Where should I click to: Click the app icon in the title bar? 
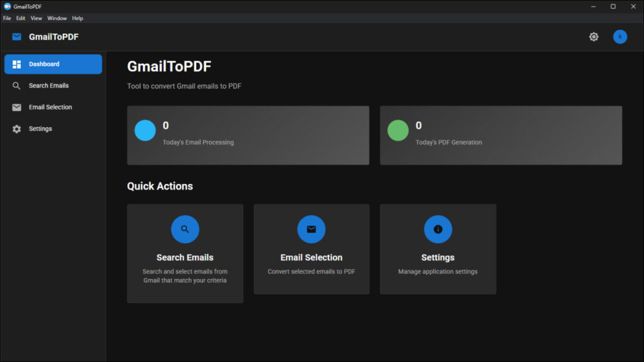7,6
